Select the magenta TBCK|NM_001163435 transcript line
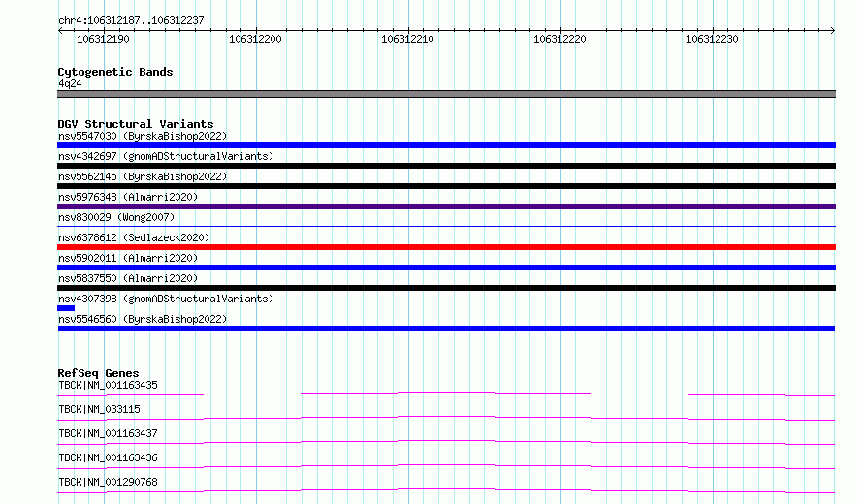The width and height of the screenshot is (863, 504). pyautogui.click(x=446, y=394)
